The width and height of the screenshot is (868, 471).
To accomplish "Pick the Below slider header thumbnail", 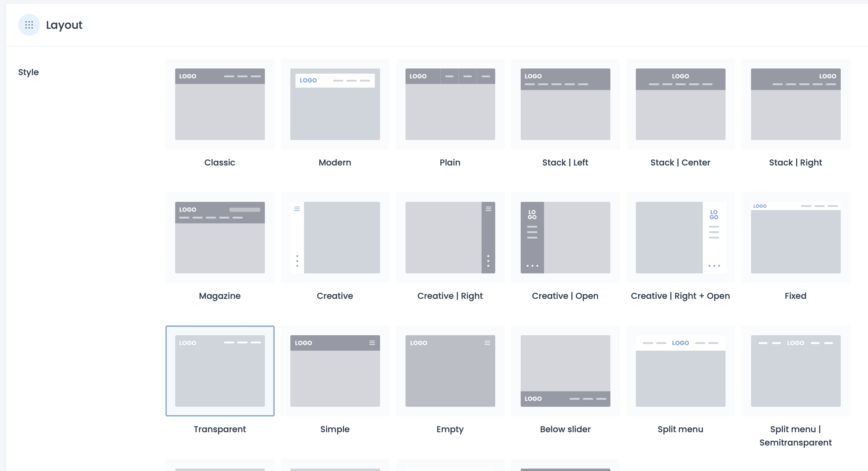I will [566, 371].
